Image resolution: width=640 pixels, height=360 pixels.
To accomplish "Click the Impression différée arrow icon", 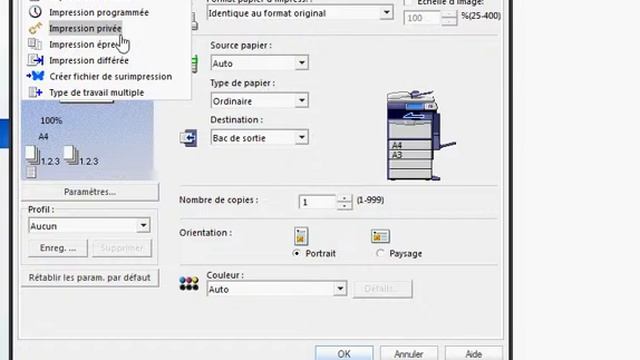I will (35, 60).
